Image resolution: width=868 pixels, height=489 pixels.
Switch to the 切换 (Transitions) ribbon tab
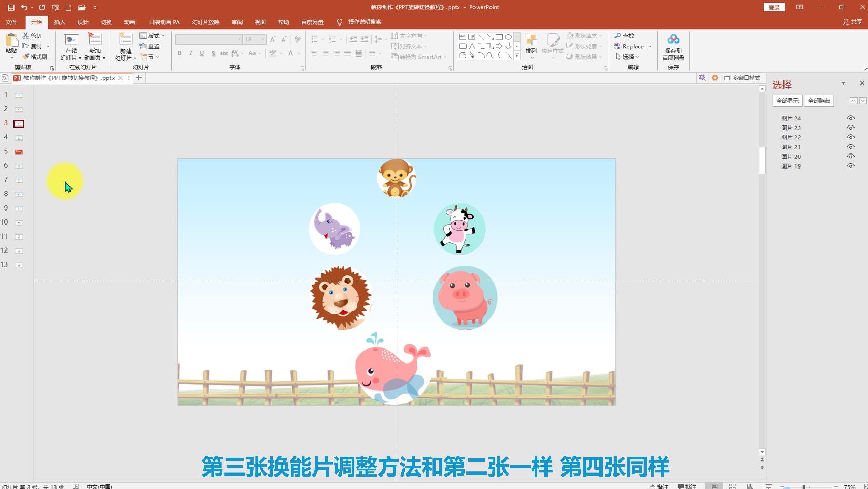tap(106, 22)
